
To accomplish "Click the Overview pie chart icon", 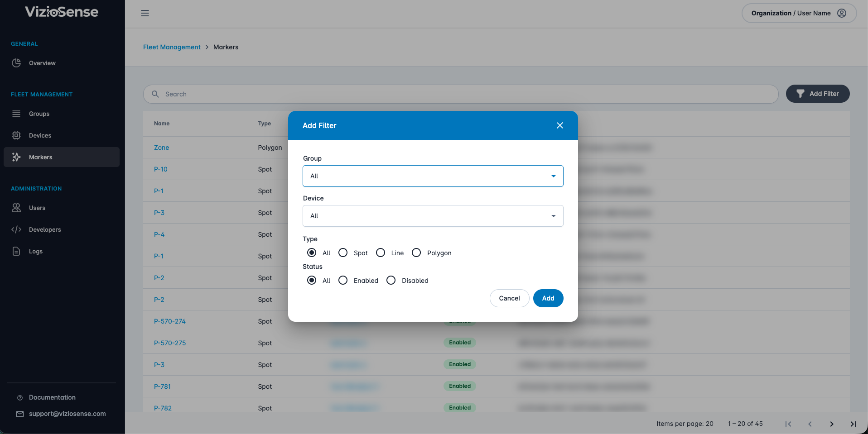I will tap(16, 63).
